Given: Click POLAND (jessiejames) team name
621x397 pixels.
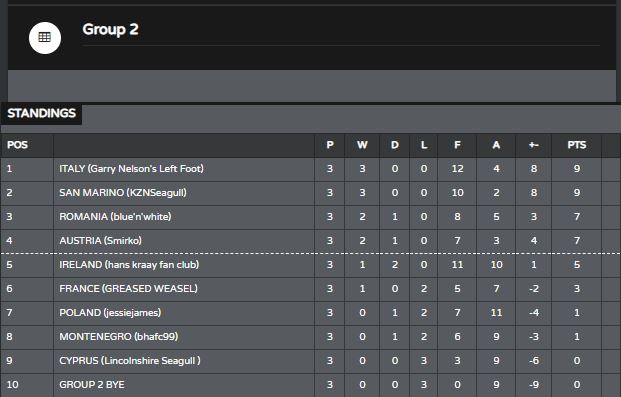Looking at the screenshot, I should pos(110,313).
